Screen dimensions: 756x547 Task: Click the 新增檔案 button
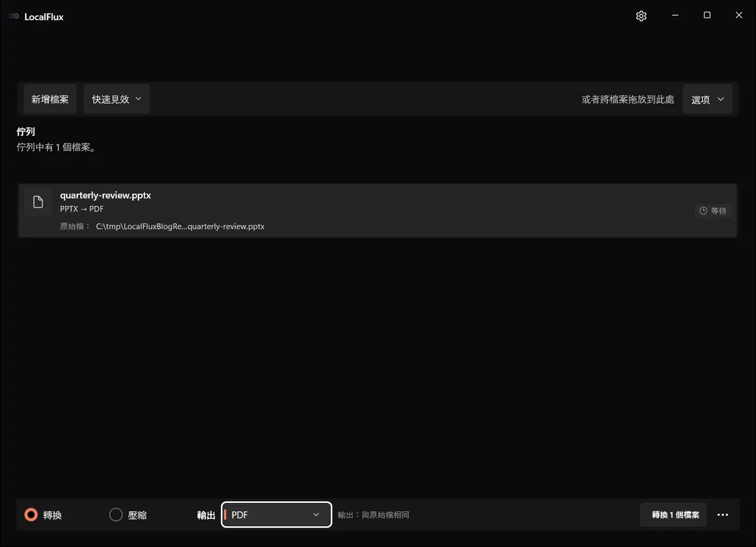tap(50, 99)
